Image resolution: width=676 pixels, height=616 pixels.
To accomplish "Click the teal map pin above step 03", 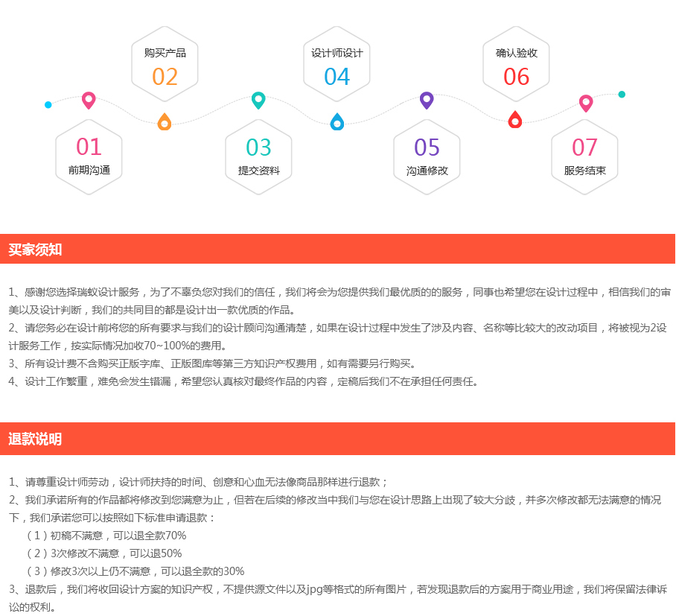I will point(258,101).
